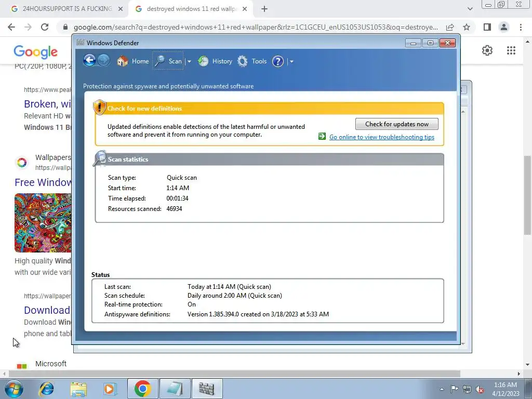Go back in Chrome browser
This screenshot has height=399, width=532.
[x=11, y=27]
